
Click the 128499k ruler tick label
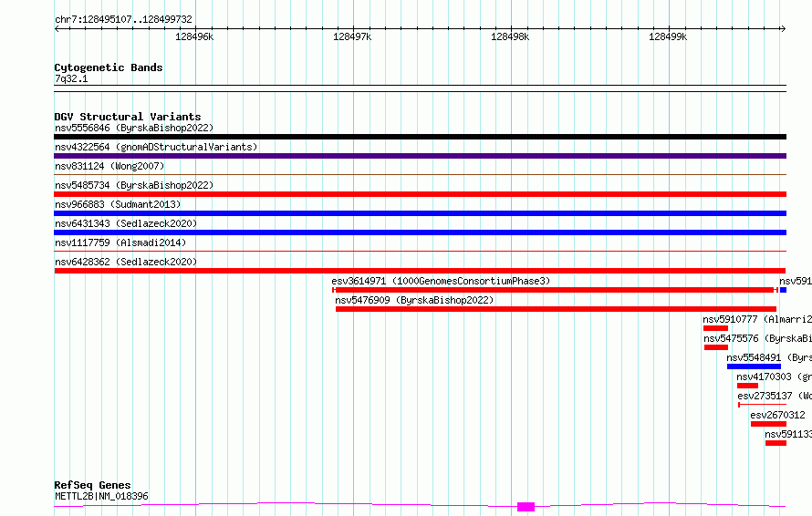[668, 36]
